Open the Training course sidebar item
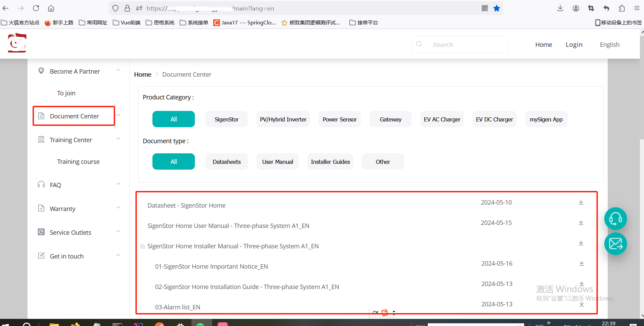The width and height of the screenshot is (644, 326). tap(78, 161)
